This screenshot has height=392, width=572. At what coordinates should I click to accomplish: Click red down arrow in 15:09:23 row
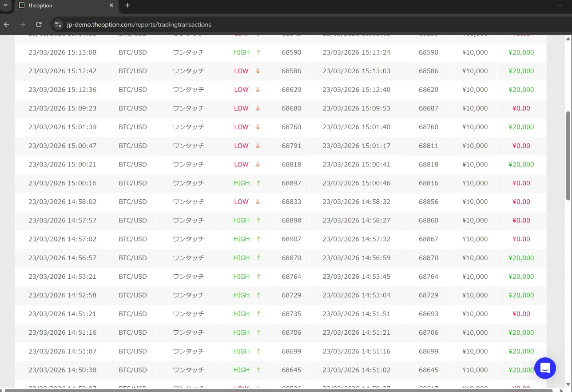pyautogui.click(x=258, y=108)
